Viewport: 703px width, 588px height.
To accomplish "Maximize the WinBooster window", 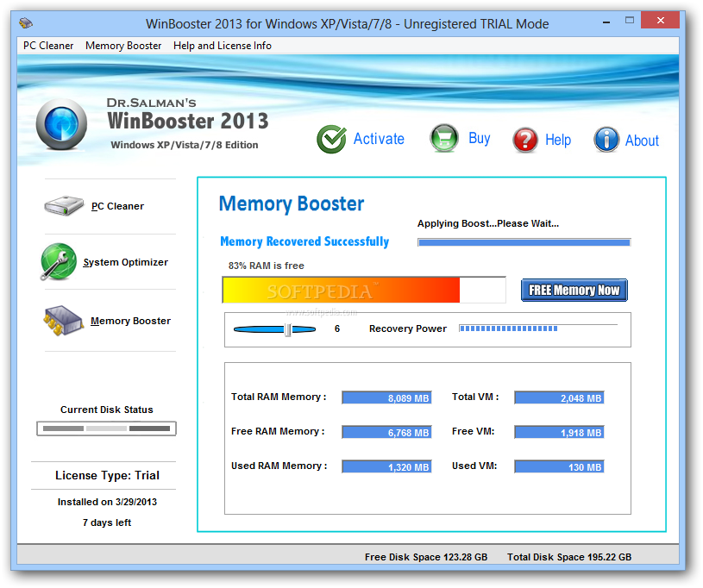I will (630, 20).
